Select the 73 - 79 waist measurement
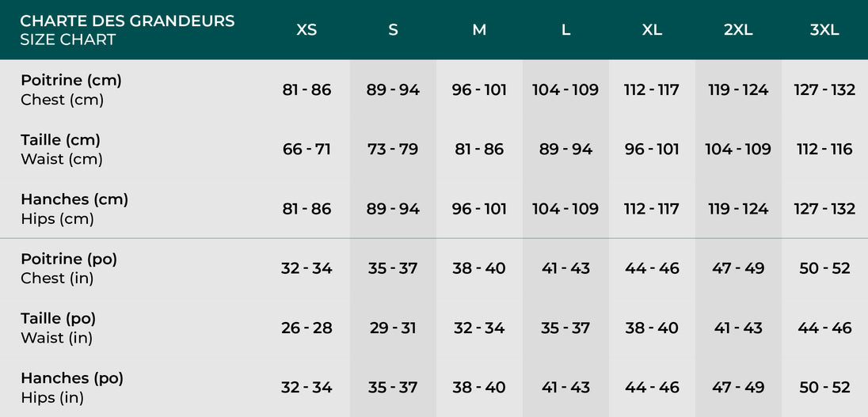 (x=393, y=149)
